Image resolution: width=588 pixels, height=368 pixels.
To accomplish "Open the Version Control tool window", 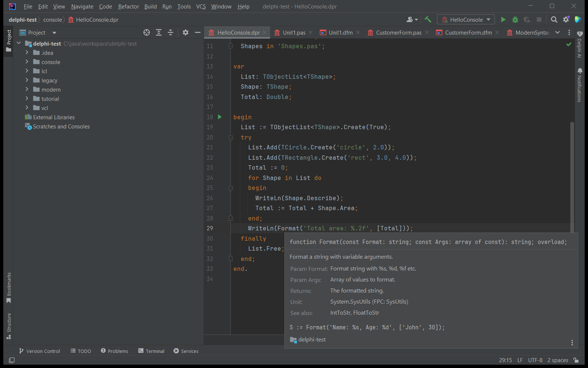I will (x=39, y=351).
